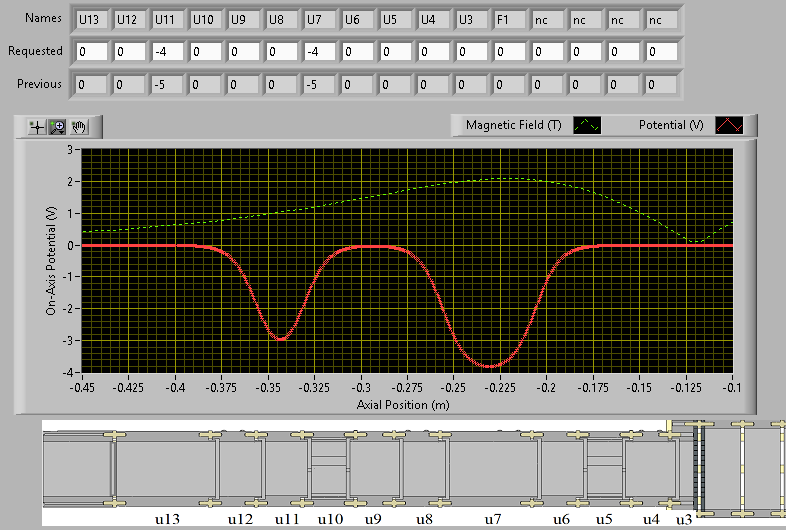Click the On-Axis Potential (V) axis label
Viewport: 786px width, 530px height.
[51, 261]
